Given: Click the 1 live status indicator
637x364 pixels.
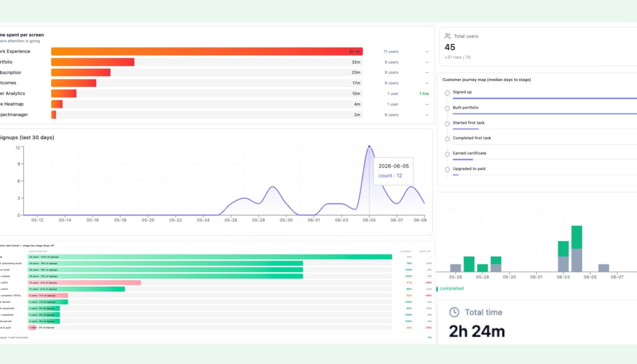Looking at the screenshot, I should [x=424, y=94].
